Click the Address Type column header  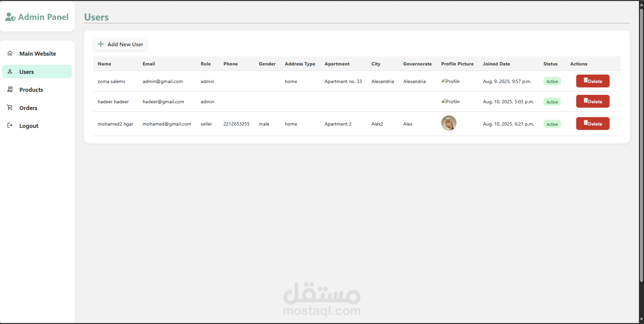pos(300,64)
